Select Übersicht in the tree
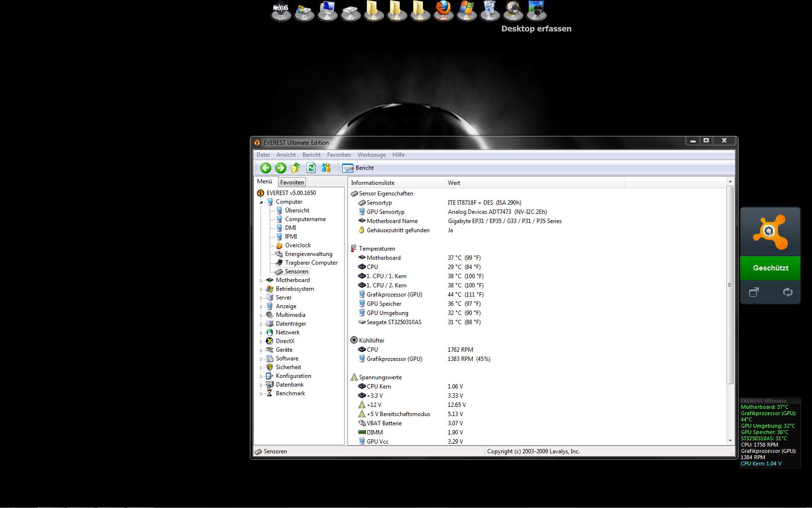812x508 pixels. point(297,210)
